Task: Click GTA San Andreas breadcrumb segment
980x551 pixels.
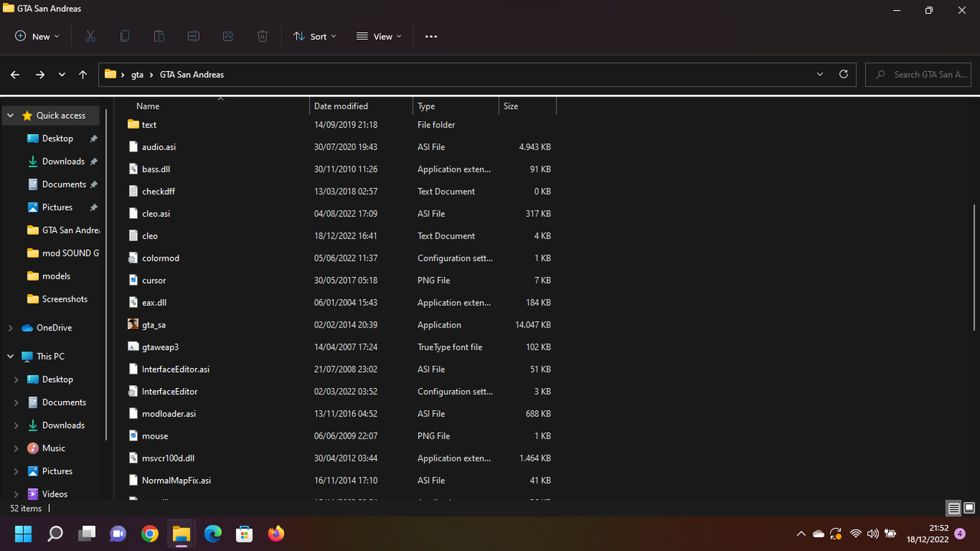Action: click(192, 74)
